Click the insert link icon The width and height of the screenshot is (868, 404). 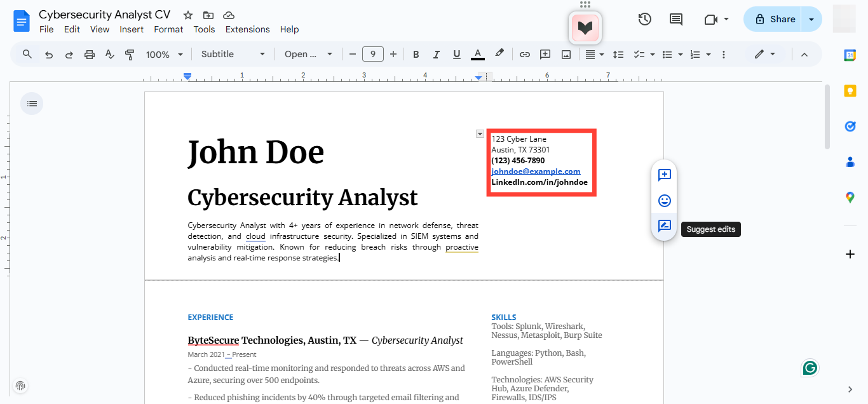click(524, 55)
